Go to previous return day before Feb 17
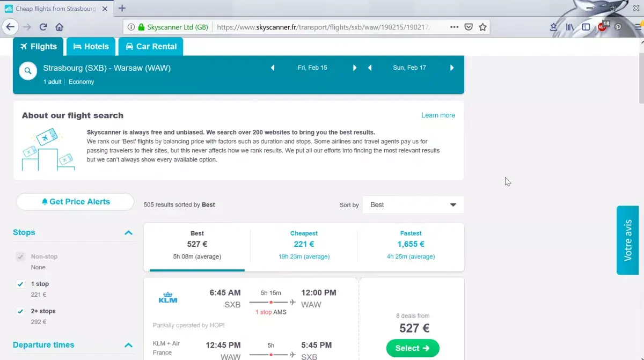 tap(370, 68)
